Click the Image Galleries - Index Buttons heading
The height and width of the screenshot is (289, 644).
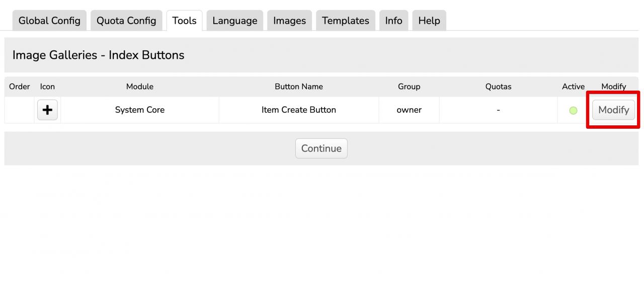pyautogui.click(x=99, y=55)
